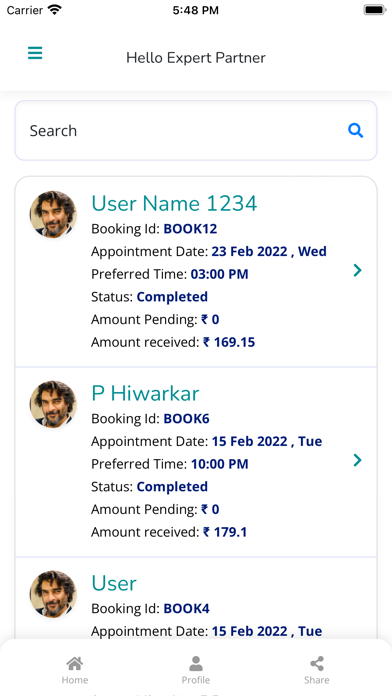Open the User Name 1234 name link

pyautogui.click(x=174, y=204)
